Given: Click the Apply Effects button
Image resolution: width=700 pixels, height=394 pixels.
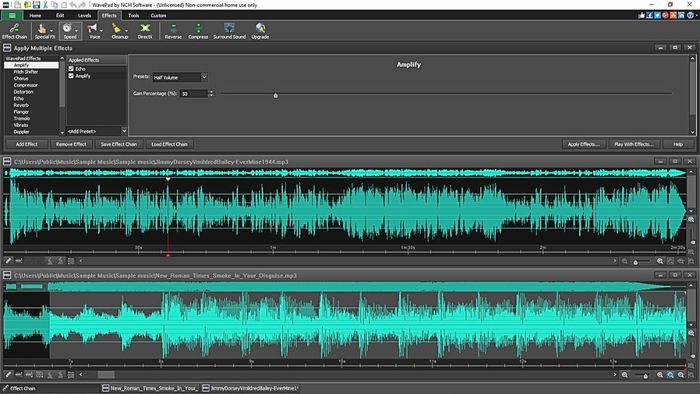Looking at the screenshot, I should (x=583, y=144).
